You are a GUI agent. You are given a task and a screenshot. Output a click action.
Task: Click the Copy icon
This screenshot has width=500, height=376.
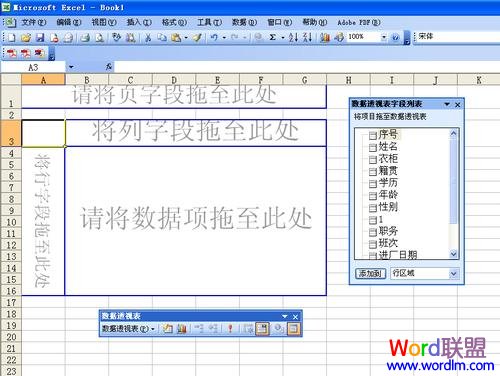tap(162, 37)
